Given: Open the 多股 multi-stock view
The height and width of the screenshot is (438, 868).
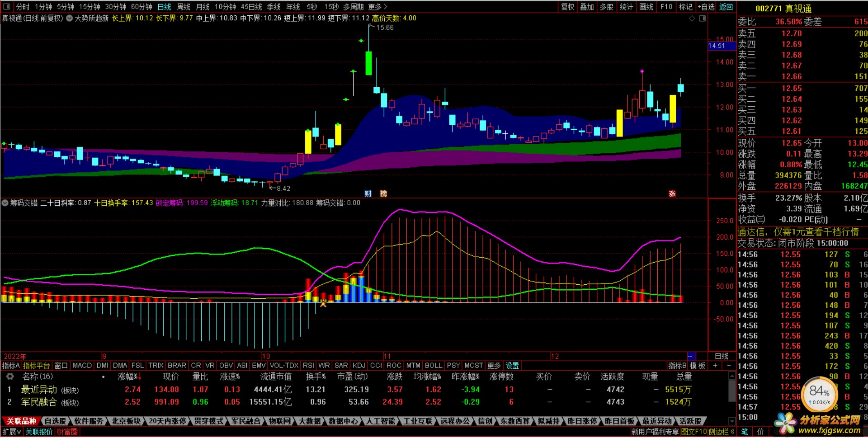Looking at the screenshot, I should tap(607, 7).
